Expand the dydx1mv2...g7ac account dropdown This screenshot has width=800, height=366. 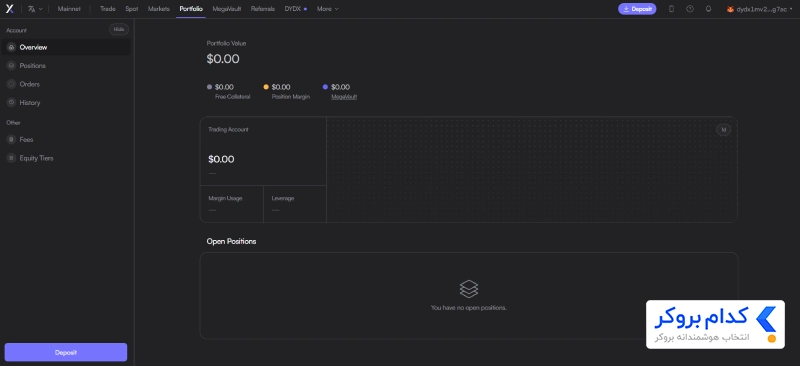click(x=760, y=9)
